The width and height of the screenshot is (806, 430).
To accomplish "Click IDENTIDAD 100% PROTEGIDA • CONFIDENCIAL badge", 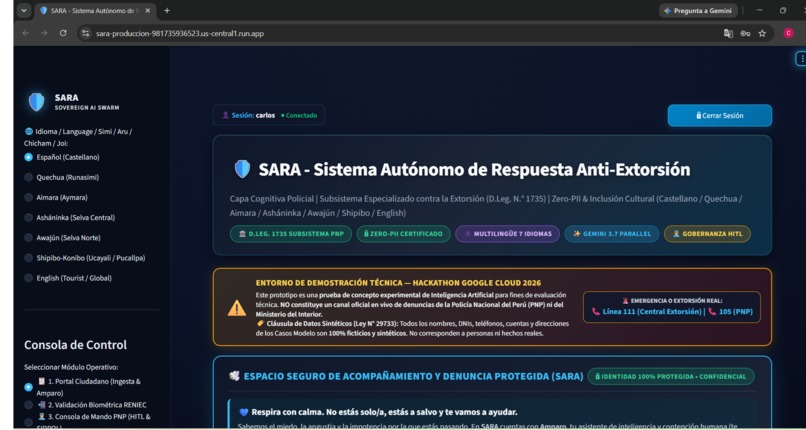I will click(x=671, y=376).
